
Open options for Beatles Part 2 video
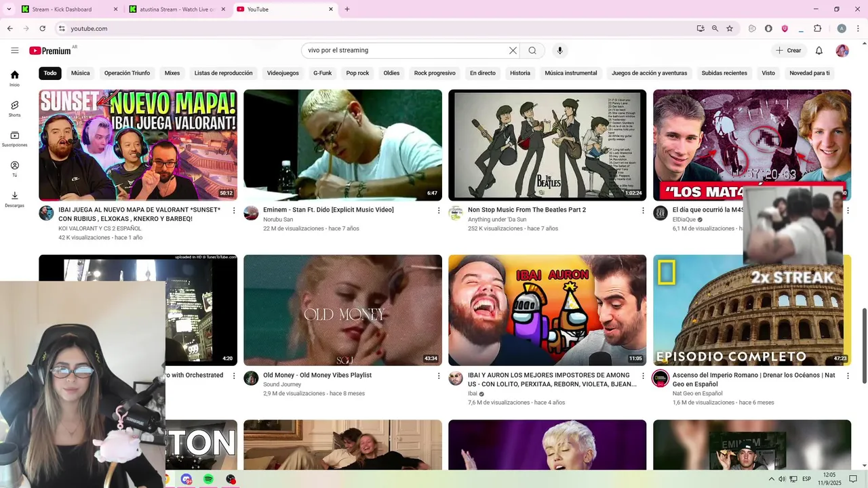coord(644,211)
